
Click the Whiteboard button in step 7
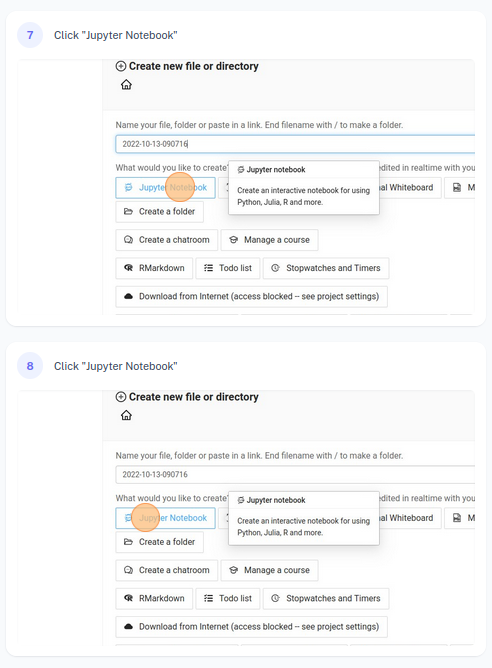(410, 187)
